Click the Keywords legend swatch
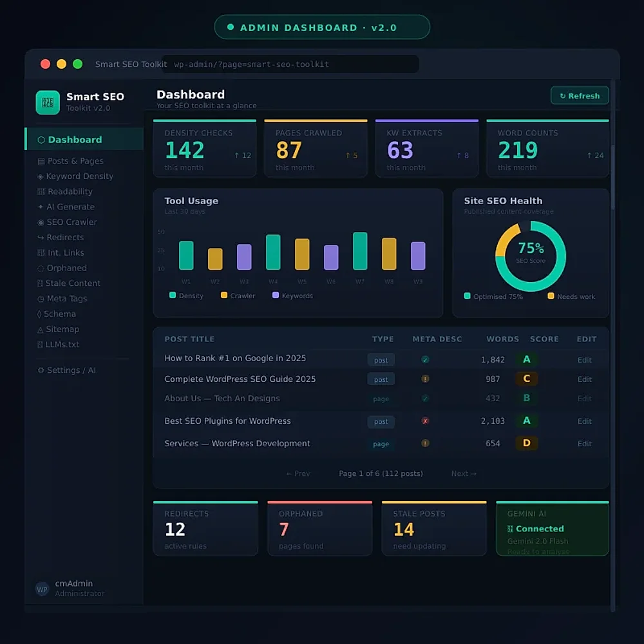 click(276, 295)
